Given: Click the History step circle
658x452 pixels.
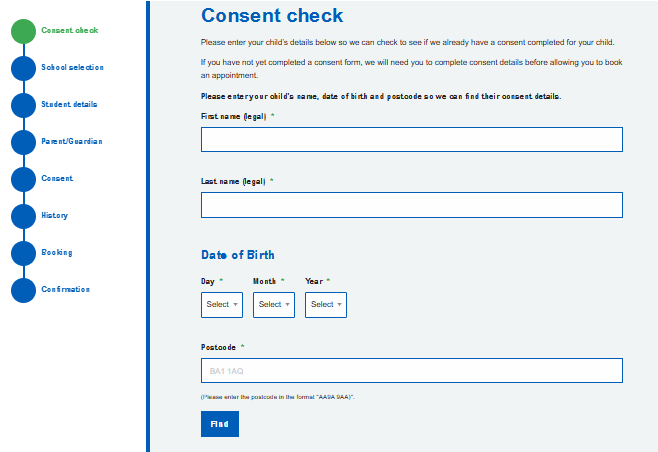Looking at the screenshot, I should click(23, 216).
